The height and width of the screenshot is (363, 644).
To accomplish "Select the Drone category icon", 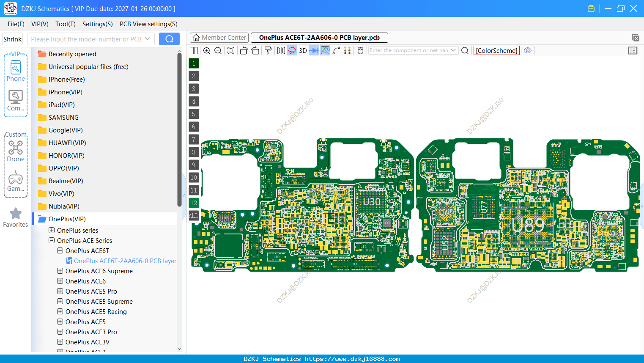I will [x=16, y=151].
